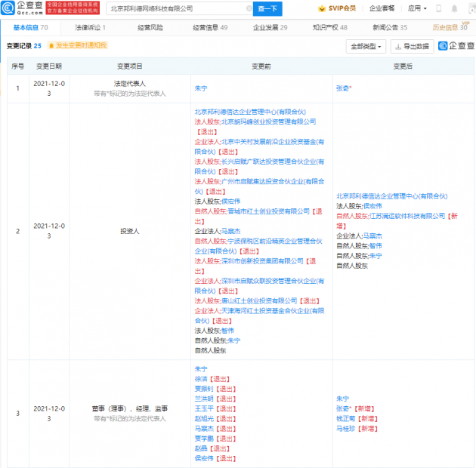Open notifications bell in the header
Screen dimensions: 476x468
click(x=454, y=8)
